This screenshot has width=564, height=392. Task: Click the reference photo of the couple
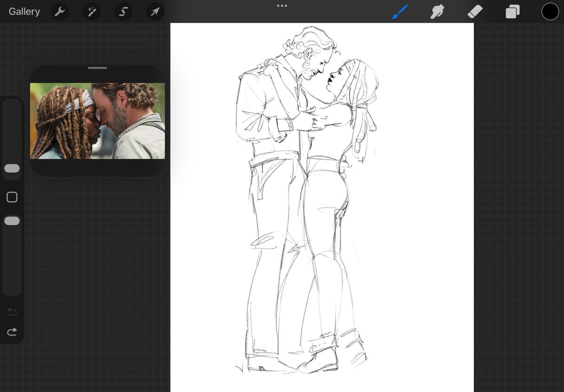click(x=97, y=121)
